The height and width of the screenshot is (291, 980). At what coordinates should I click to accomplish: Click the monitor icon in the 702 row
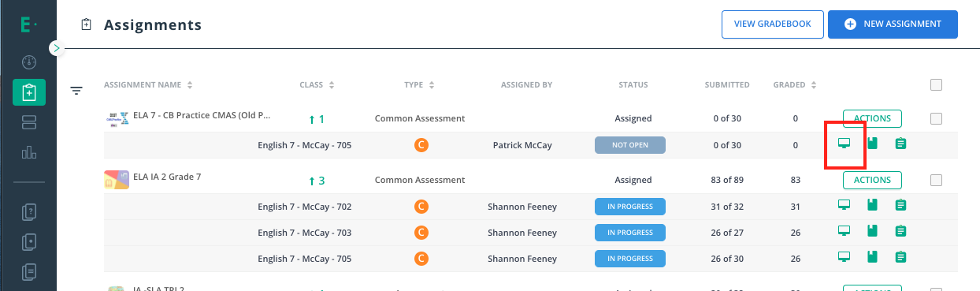844,206
